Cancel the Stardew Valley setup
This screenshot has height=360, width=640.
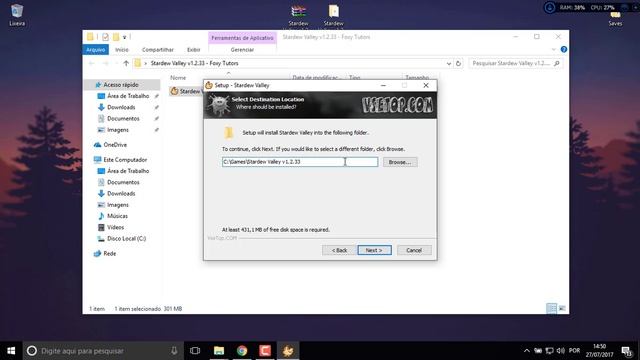(414, 250)
